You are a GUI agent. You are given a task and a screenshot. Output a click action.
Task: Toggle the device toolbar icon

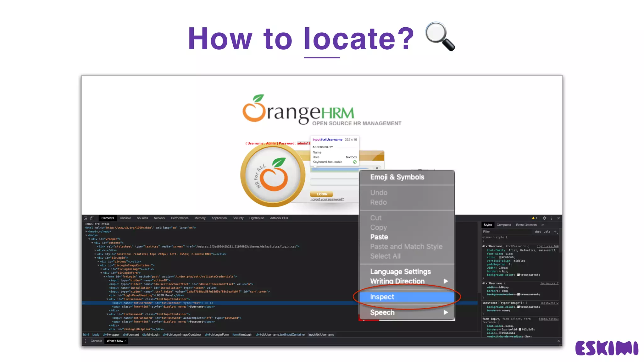92,218
